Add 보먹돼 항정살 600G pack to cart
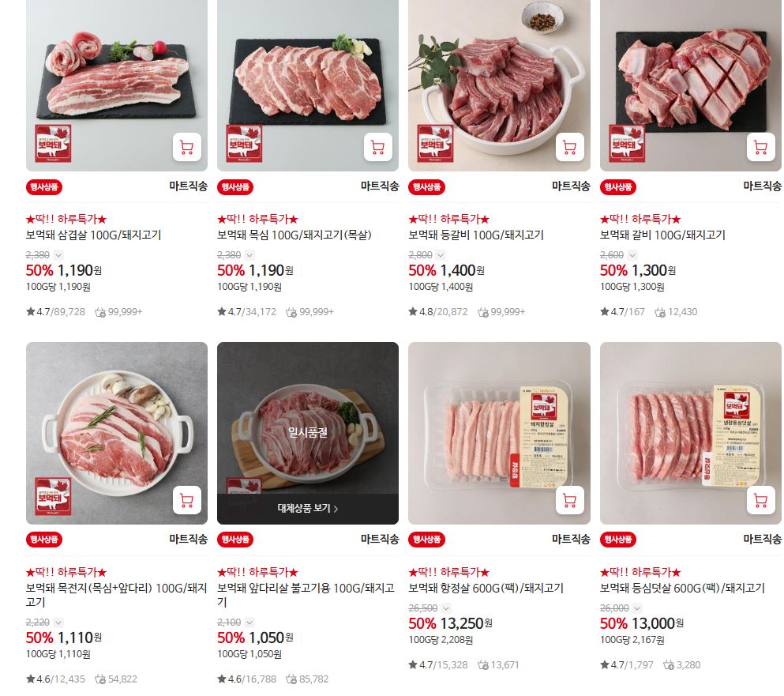 [569, 500]
